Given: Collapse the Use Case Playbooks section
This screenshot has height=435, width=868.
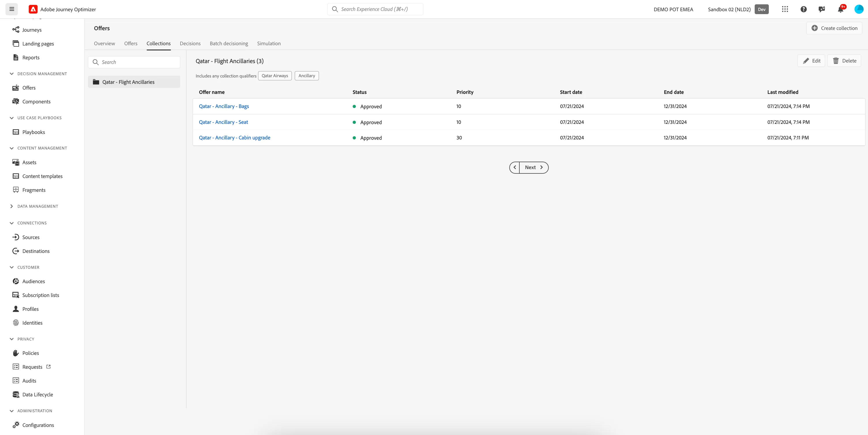Looking at the screenshot, I should pyautogui.click(x=12, y=118).
